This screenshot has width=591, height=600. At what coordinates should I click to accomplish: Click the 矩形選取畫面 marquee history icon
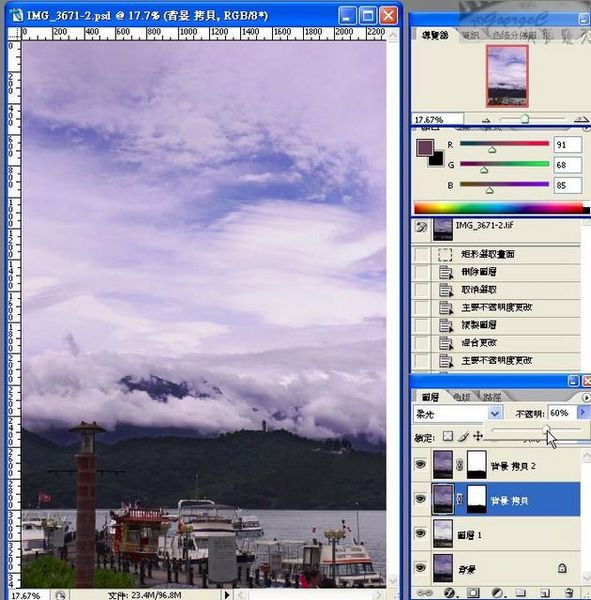445,254
